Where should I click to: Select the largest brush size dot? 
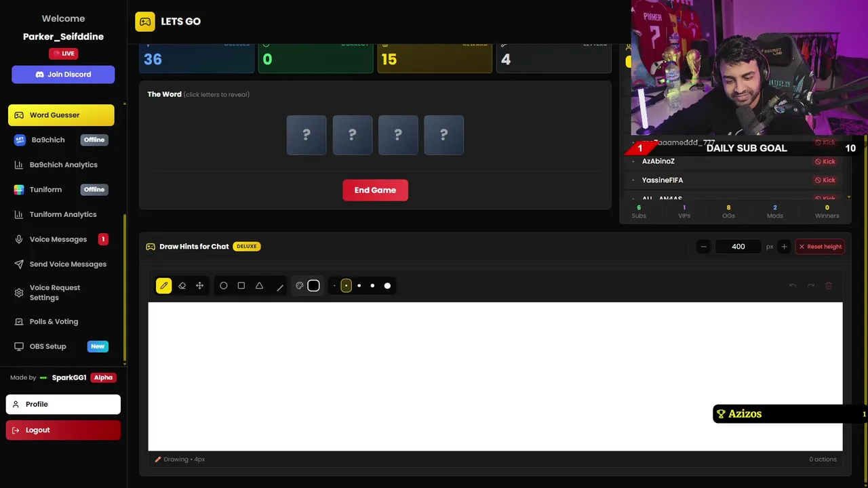pyautogui.click(x=387, y=286)
